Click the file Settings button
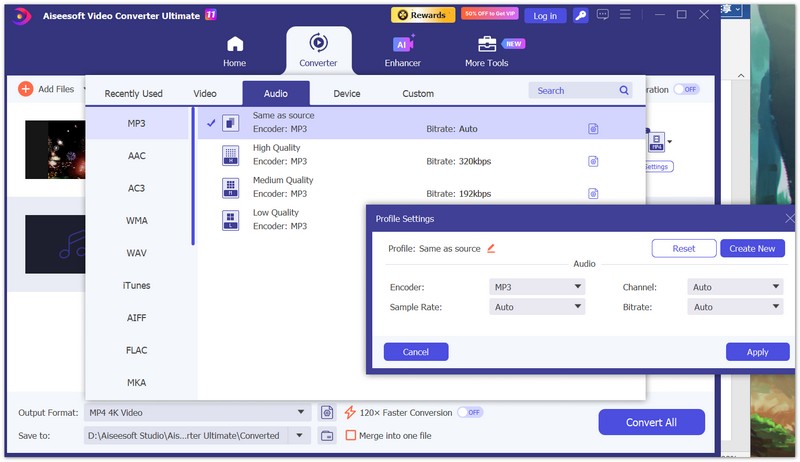This screenshot has width=800, height=462. coord(658,167)
